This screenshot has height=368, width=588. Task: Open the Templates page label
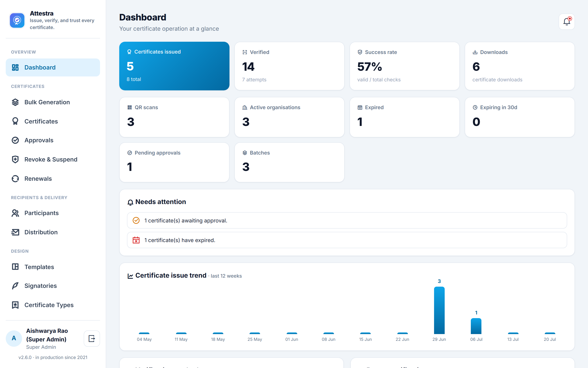39,267
